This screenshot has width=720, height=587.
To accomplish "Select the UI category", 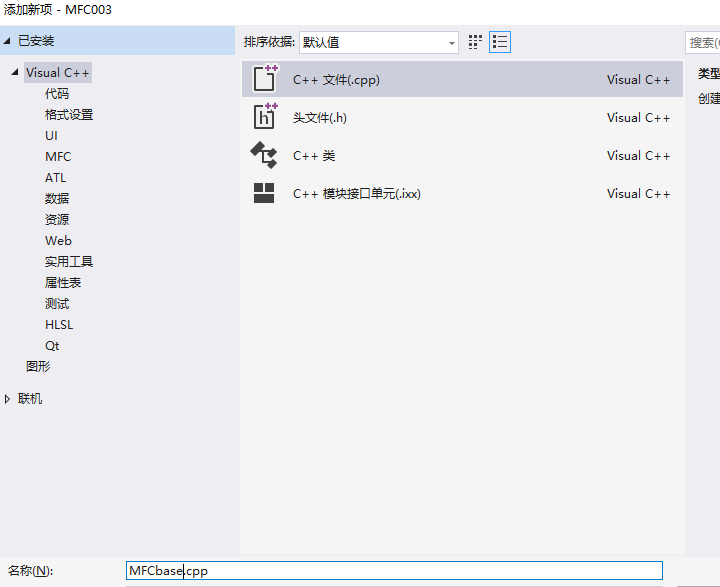I will coord(51,135).
